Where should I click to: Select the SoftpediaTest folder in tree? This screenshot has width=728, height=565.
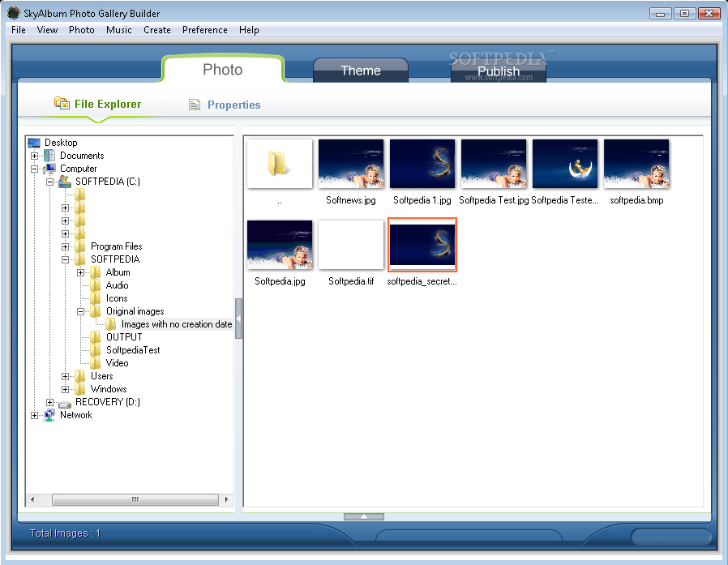(x=133, y=350)
